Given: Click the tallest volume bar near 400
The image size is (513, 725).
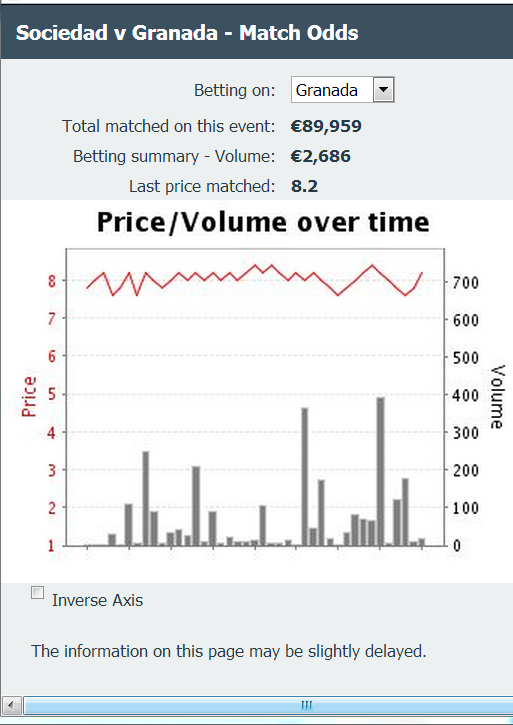Looking at the screenshot, I should coord(380,471).
